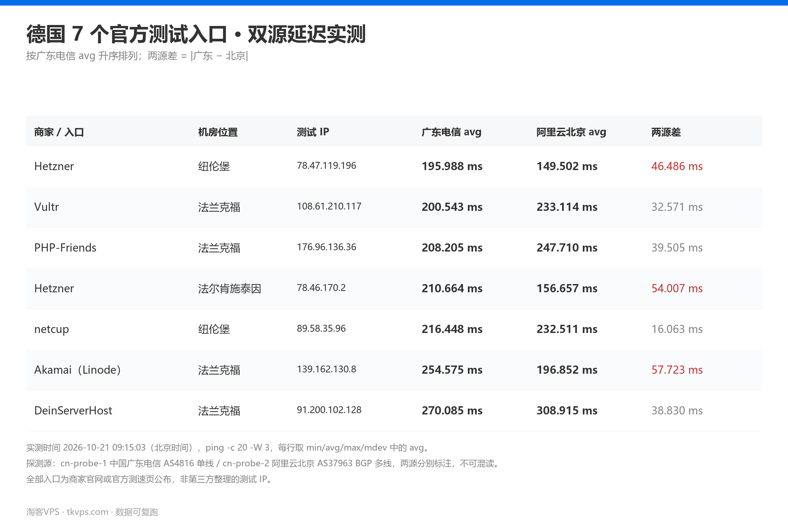The width and height of the screenshot is (788, 532).
Task: Click the 38.830 ms difference
Action: (677, 410)
